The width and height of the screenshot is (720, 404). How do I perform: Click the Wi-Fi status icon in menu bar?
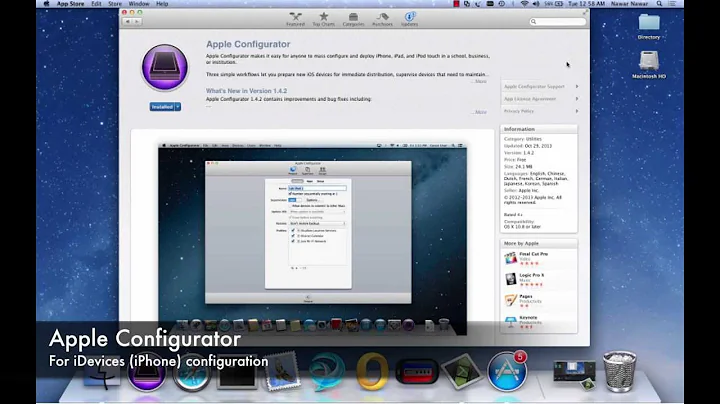tap(524, 4)
